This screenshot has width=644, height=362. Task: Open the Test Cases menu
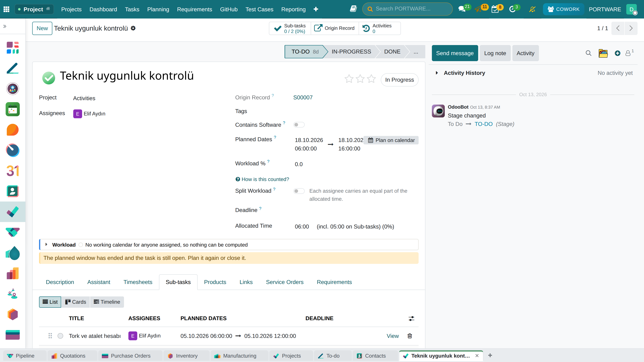point(259,9)
